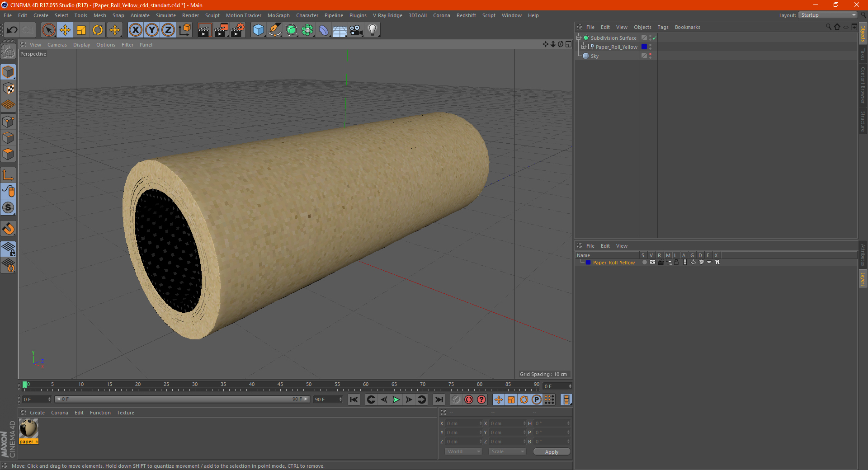Add floor environment object icon
868x470 pixels.
tap(340, 30)
